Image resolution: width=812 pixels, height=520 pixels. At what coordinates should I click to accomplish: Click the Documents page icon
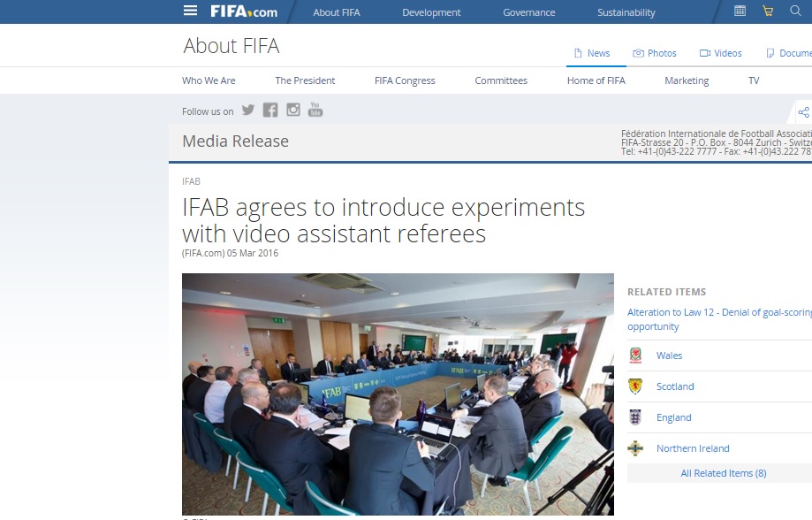[x=770, y=53]
